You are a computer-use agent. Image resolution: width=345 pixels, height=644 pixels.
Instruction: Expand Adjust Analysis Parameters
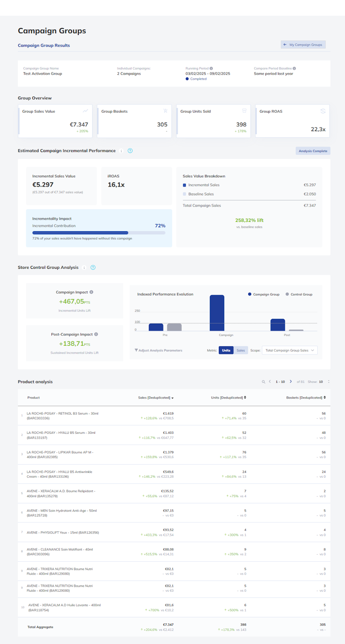[158, 350]
